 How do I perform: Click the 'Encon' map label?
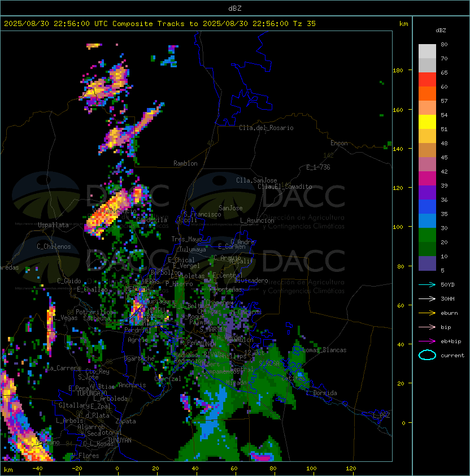click(339, 143)
